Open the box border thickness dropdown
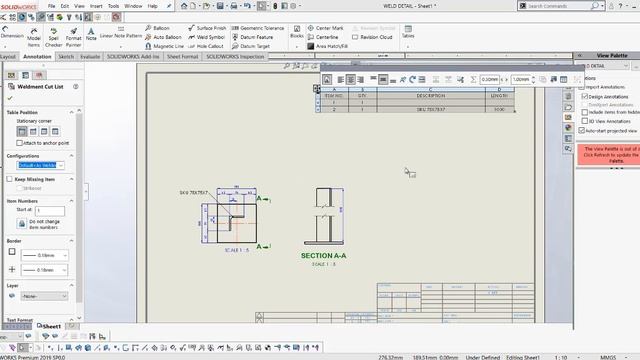 (64, 256)
